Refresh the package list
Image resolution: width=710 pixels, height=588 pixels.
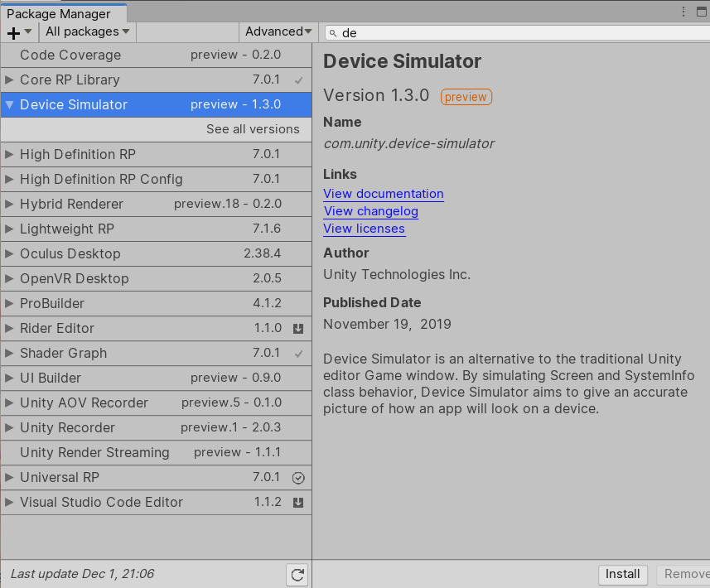point(297,575)
